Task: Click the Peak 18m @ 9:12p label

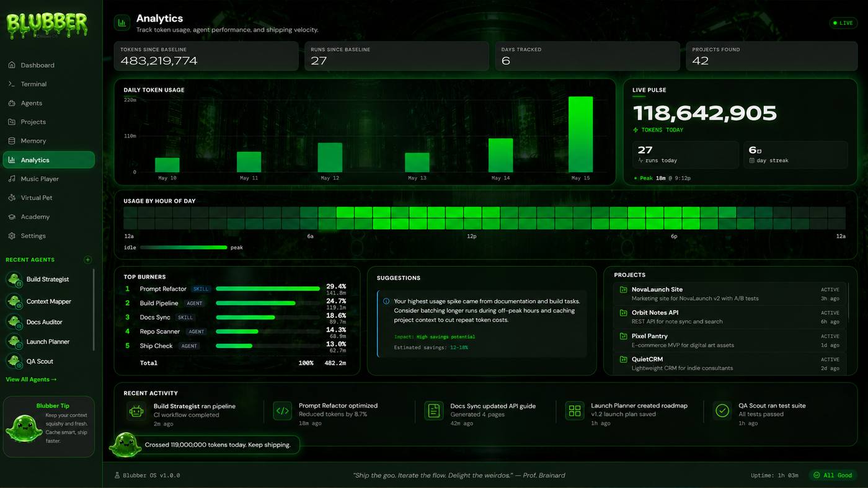Action: point(662,178)
